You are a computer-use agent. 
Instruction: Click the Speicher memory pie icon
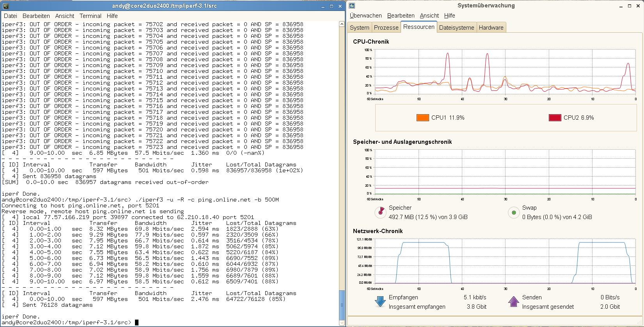[380, 212]
